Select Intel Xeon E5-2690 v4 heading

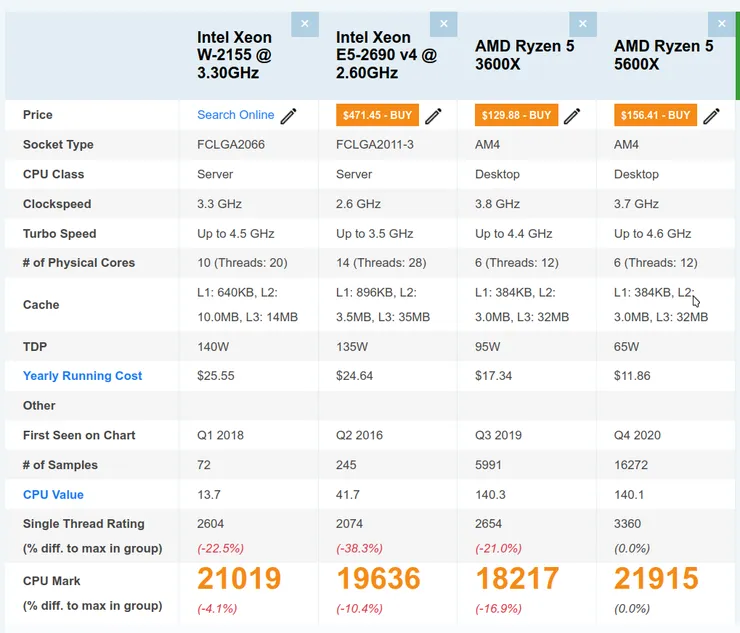click(x=387, y=55)
